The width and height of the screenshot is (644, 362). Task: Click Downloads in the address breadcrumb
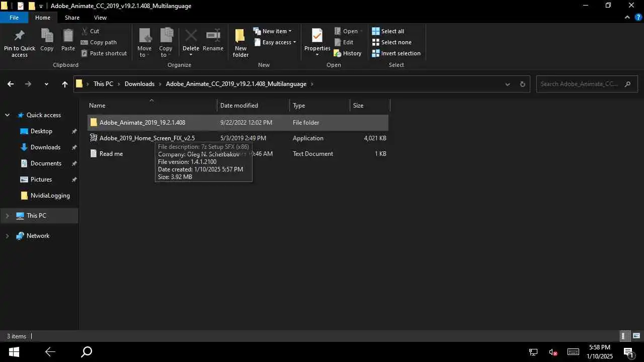[139, 84]
